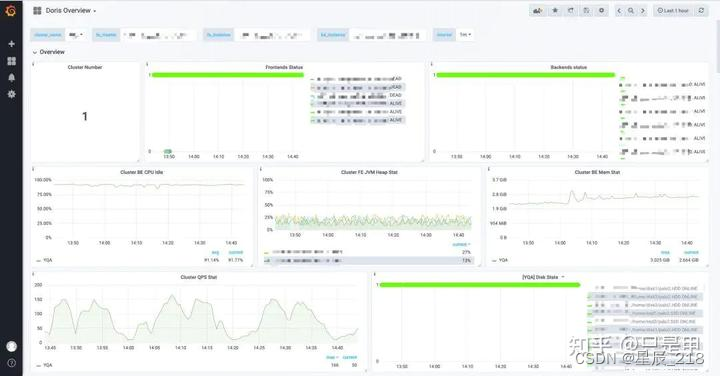
Task: Sort BE Mem Stat legend by current
Action: click(691, 253)
